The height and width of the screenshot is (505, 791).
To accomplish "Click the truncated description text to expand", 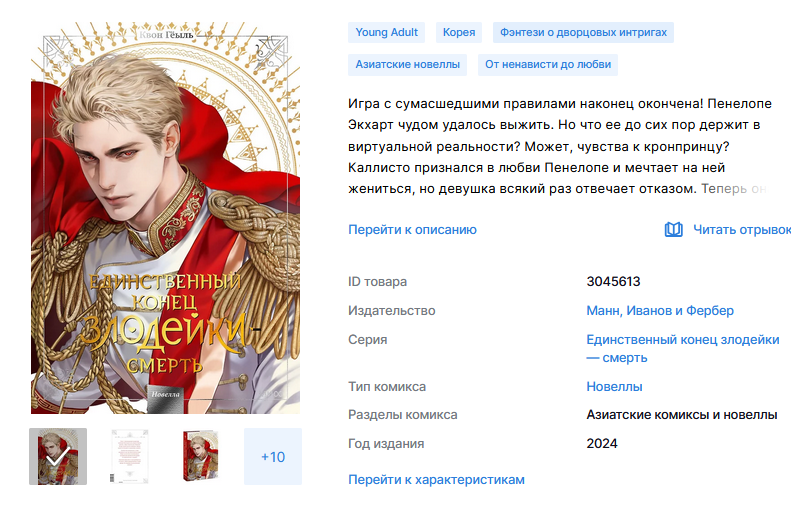I will tap(559, 146).
